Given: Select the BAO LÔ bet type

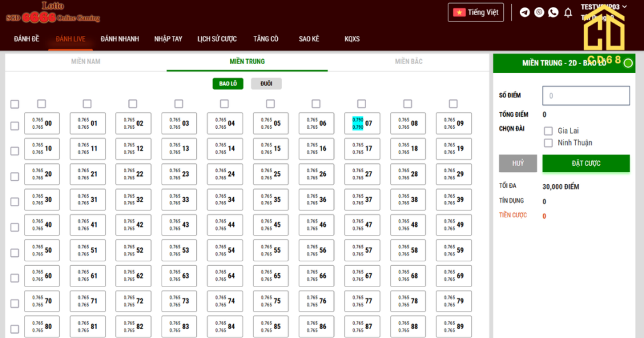Looking at the screenshot, I should tap(228, 84).
